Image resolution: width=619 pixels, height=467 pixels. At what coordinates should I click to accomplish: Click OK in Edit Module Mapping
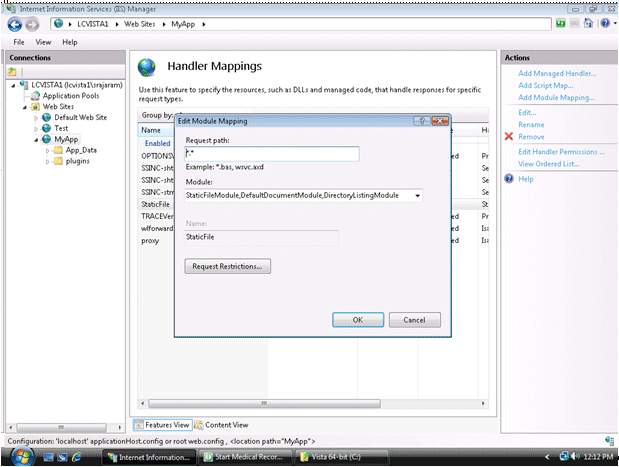click(358, 320)
